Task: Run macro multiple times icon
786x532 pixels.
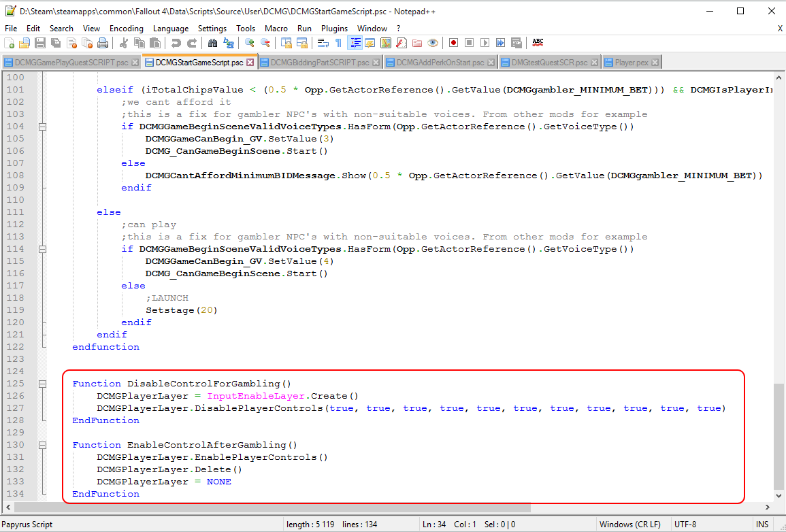Action: tap(500, 43)
